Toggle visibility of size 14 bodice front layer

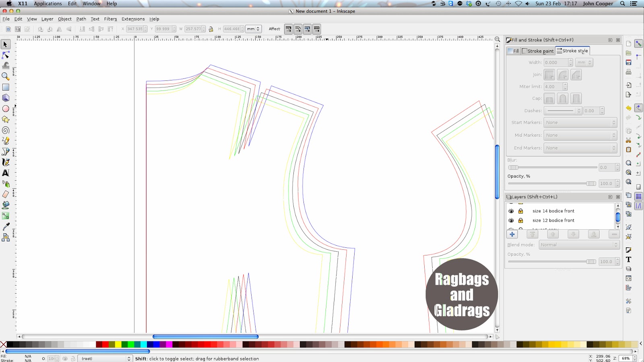coord(511,211)
